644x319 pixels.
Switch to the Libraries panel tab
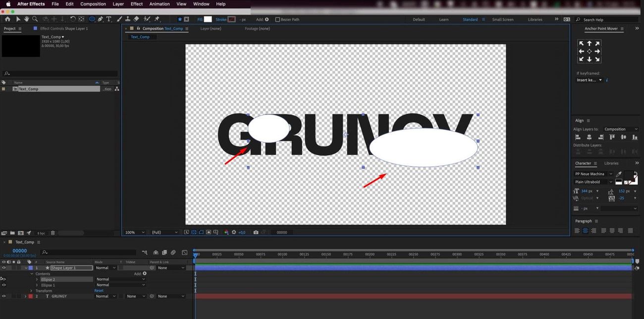pyautogui.click(x=611, y=163)
